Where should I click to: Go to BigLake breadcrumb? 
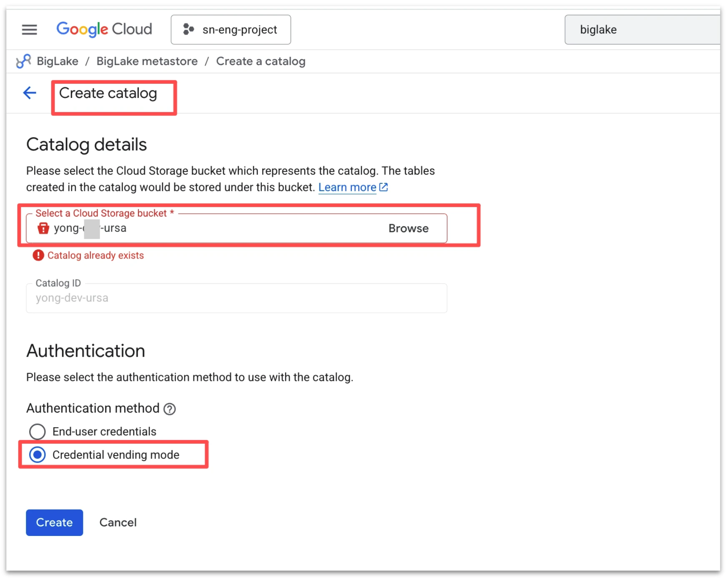point(58,61)
